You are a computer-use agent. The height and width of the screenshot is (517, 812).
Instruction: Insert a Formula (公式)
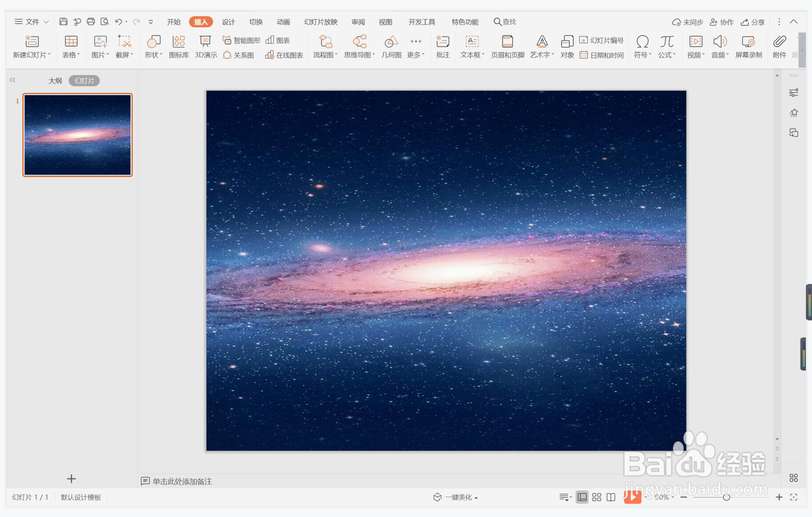point(667,47)
